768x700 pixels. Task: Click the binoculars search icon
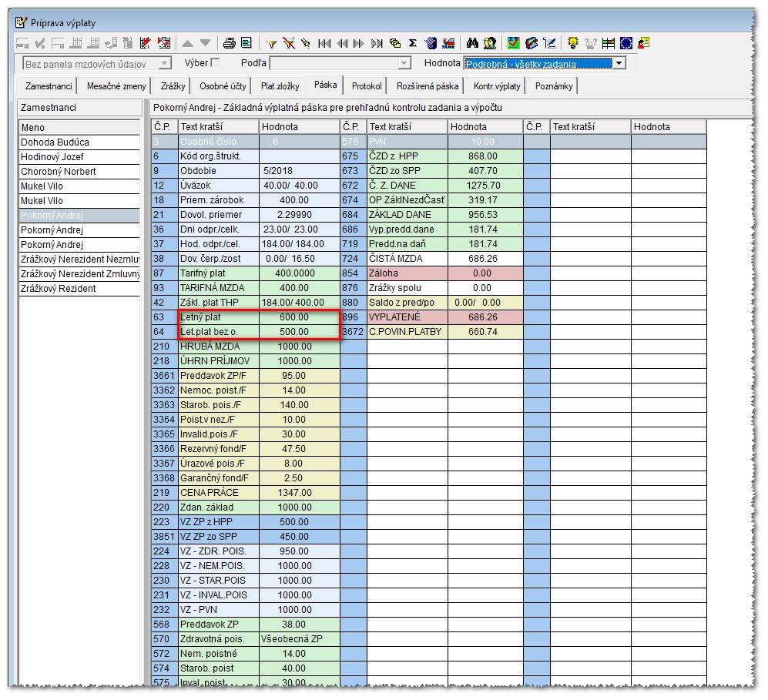click(472, 43)
